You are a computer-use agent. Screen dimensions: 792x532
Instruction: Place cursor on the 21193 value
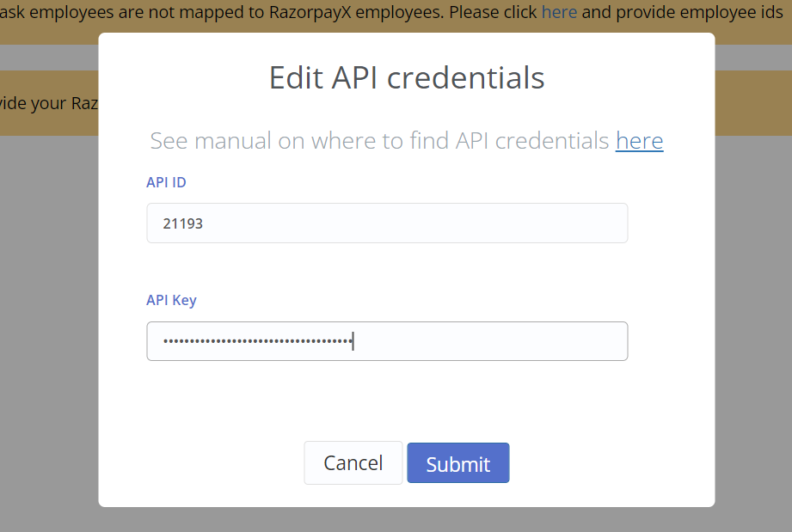coord(183,223)
